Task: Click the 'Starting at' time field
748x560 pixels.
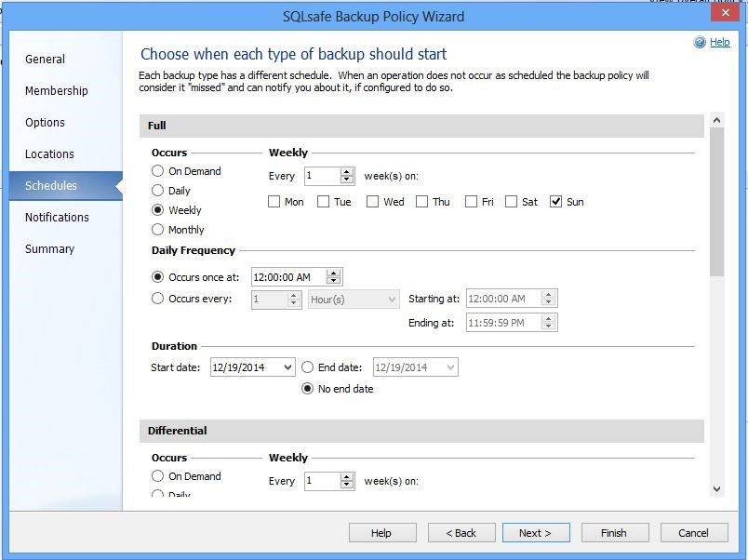Action: pos(503,299)
